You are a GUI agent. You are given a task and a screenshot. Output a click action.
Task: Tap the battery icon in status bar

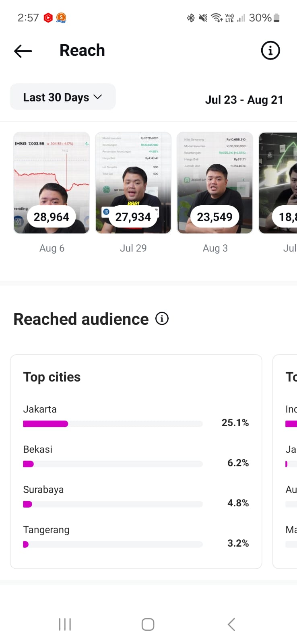[x=276, y=18]
